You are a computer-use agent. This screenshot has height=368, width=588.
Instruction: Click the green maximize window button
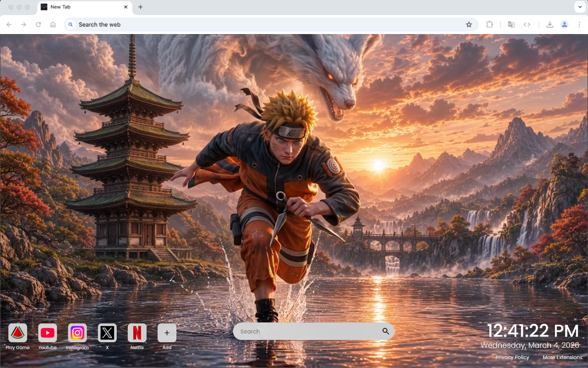point(28,7)
